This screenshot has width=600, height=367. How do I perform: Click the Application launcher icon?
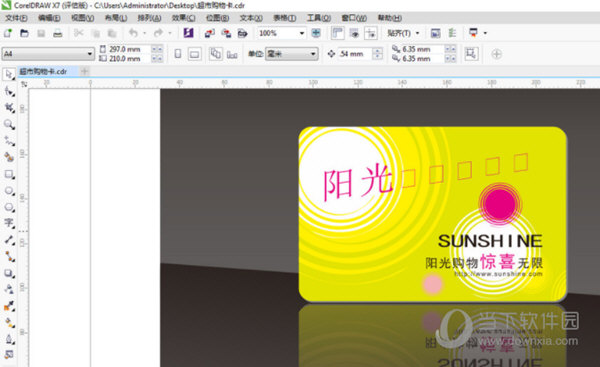click(x=473, y=33)
